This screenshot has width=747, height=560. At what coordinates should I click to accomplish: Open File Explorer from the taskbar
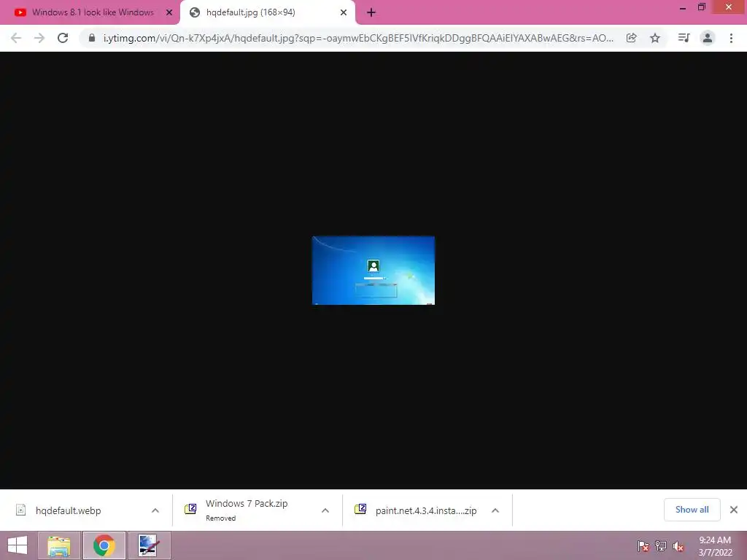tap(59, 545)
